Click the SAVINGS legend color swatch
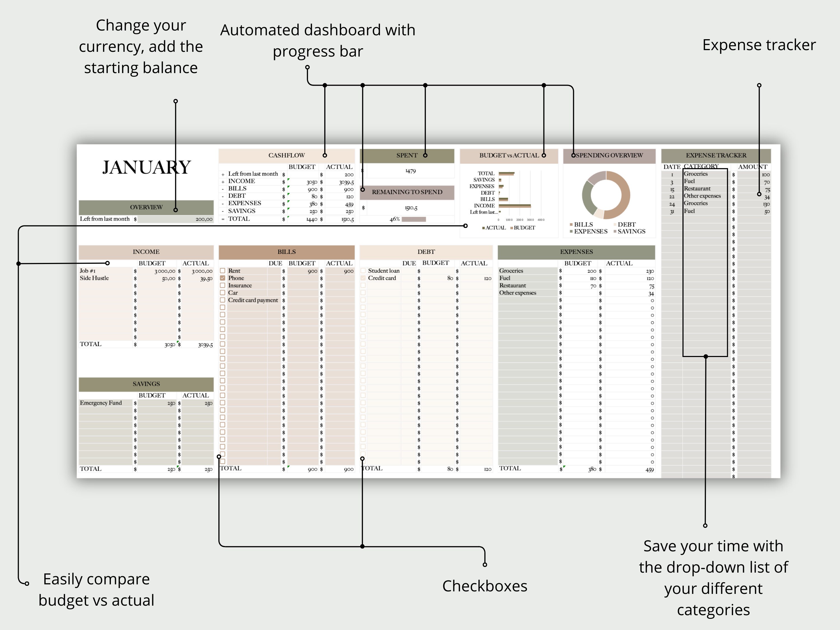840x630 pixels. pyautogui.click(x=615, y=232)
